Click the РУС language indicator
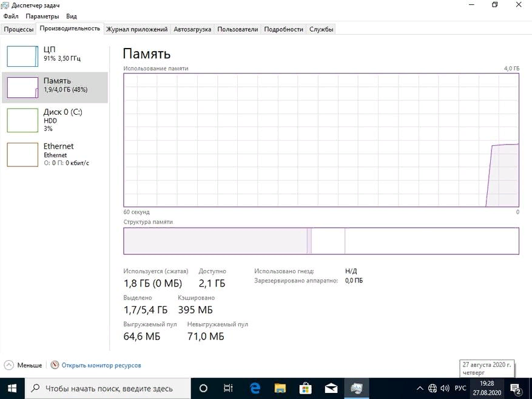This screenshot has height=399, width=532. point(460,388)
